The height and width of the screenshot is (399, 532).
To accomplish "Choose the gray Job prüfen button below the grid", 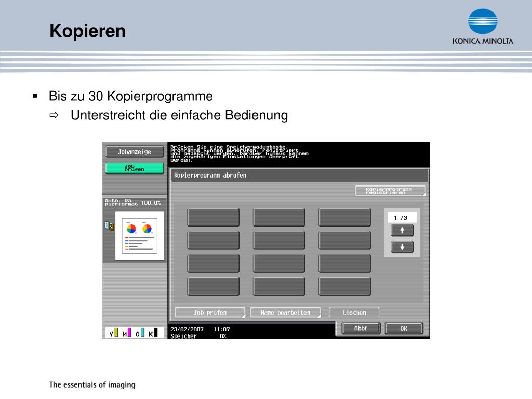I will click(x=210, y=312).
